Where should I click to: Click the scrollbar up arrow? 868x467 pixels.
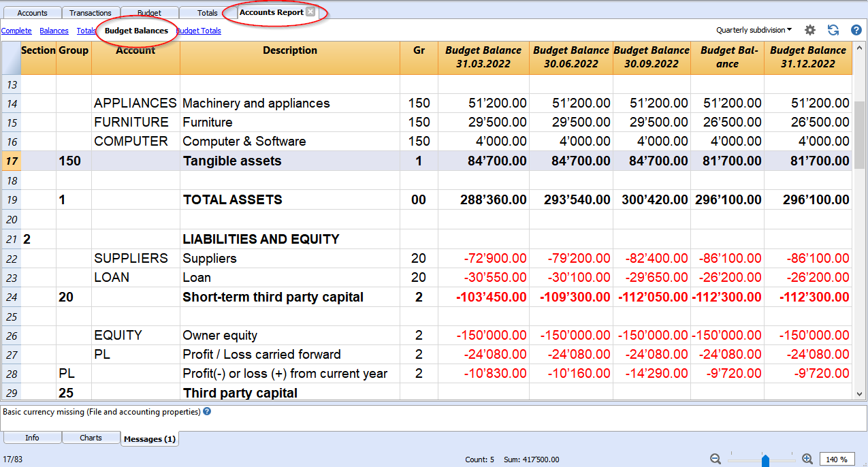[859, 47]
